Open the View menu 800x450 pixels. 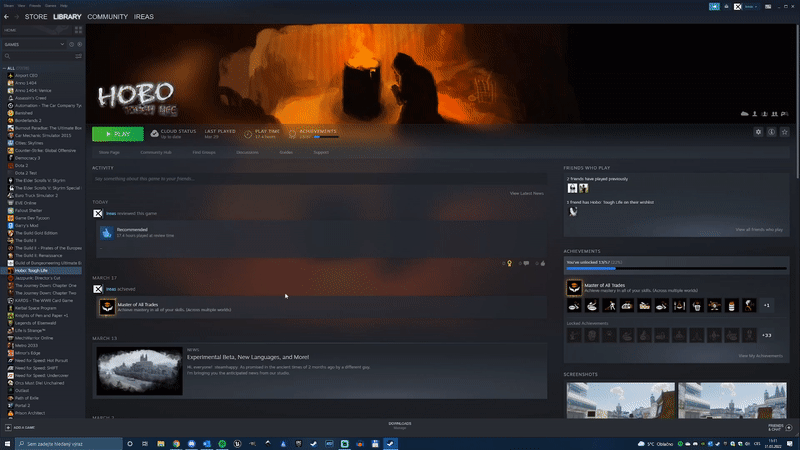tap(21, 6)
